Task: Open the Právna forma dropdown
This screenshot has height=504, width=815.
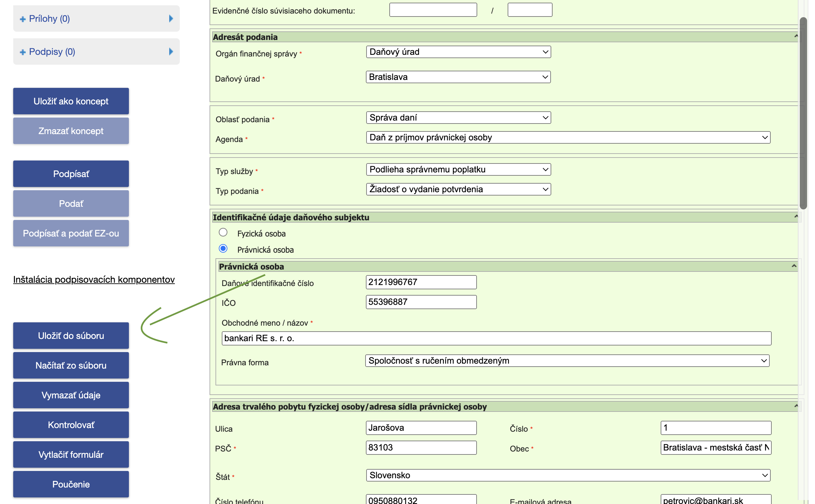Action: click(x=567, y=361)
